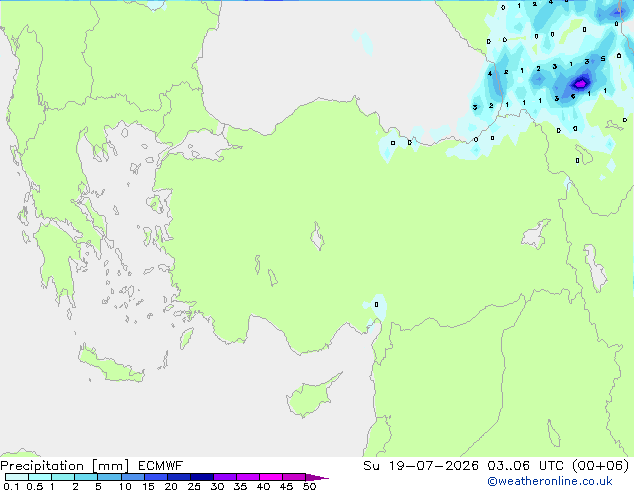Select the 10 mm legend swatch
Image resolution: width=634 pixels, height=490 pixels.
132,477
